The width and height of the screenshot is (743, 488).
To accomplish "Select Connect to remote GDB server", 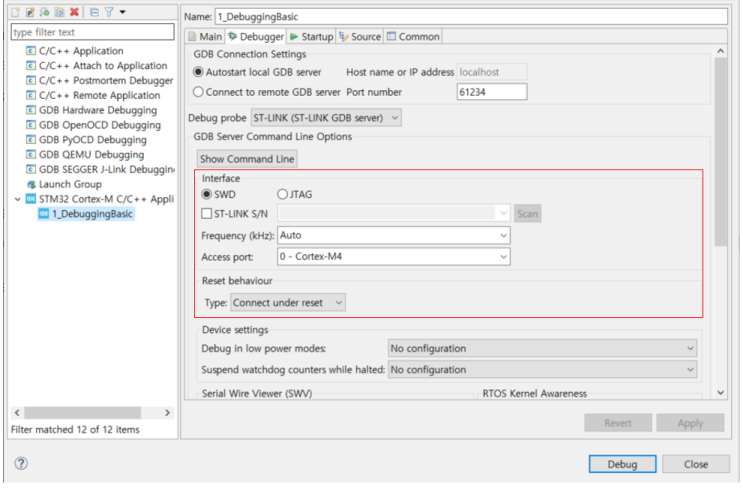I will click(267, 92).
